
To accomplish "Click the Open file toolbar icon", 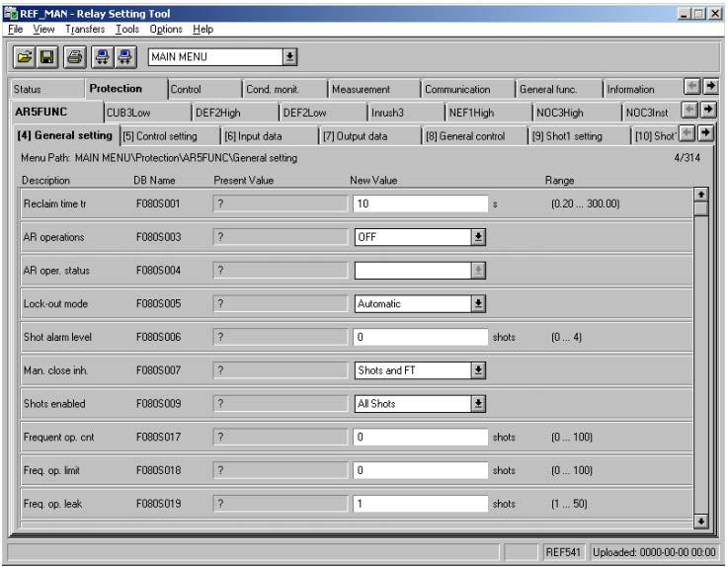I will tap(24, 57).
